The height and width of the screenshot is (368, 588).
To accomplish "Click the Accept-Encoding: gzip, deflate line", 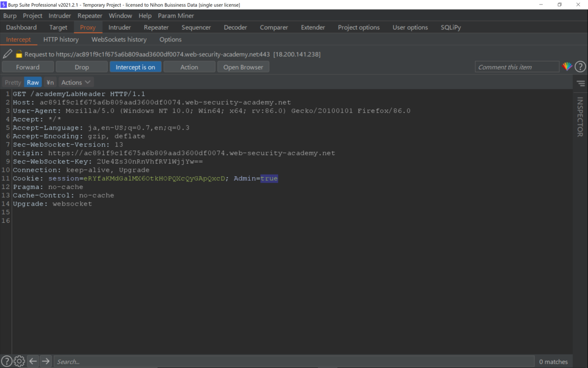I will [x=79, y=136].
